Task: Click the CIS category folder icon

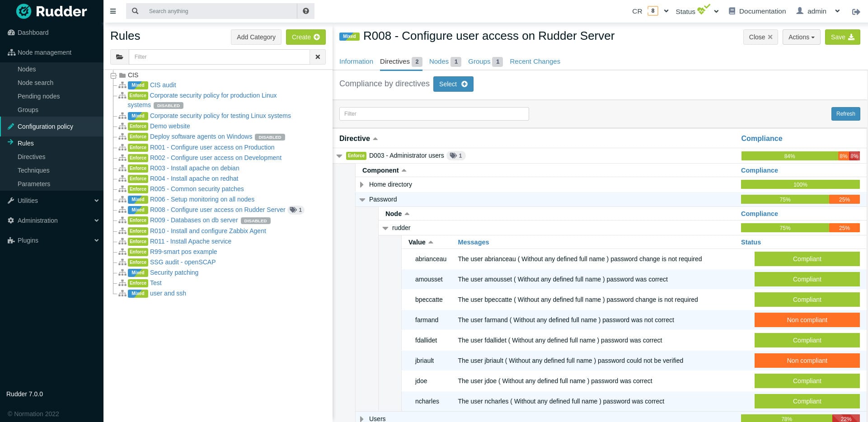Action: (122, 75)
